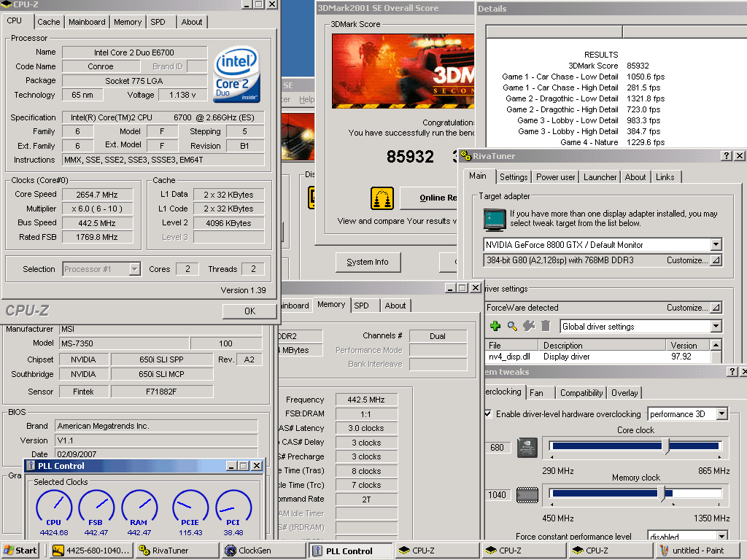Click the question mark help button in RivaTuner title bar
Image resolution: width=747 pixels, height=560 pixels.
click(x=726, y=156)
